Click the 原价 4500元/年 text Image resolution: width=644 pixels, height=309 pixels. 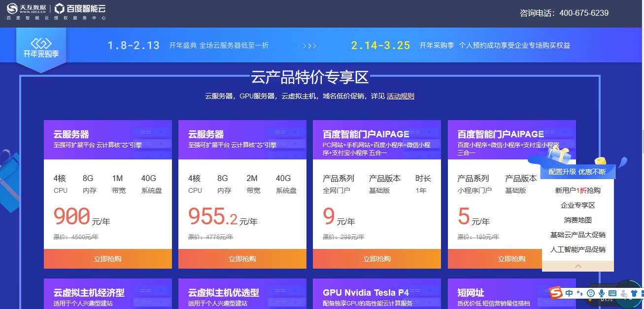[76, 237]
